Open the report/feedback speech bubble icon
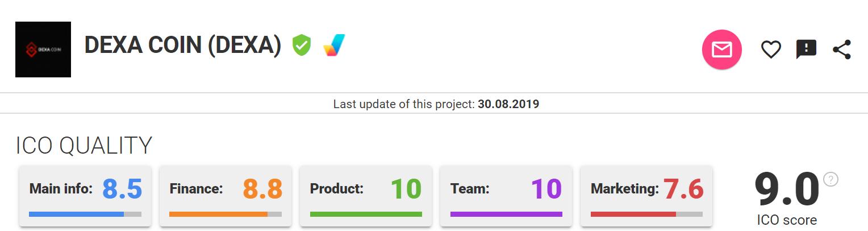868x231 pixels. 806,49
